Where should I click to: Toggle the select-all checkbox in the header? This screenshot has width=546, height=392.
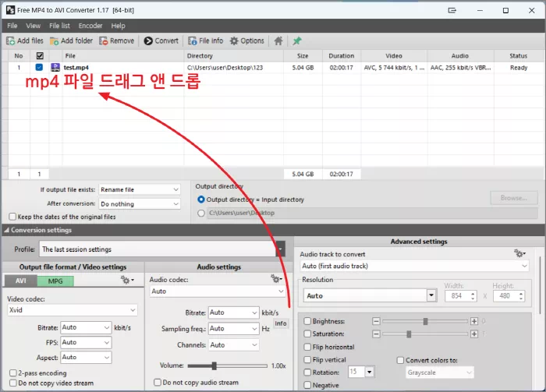tap(40, 55)
